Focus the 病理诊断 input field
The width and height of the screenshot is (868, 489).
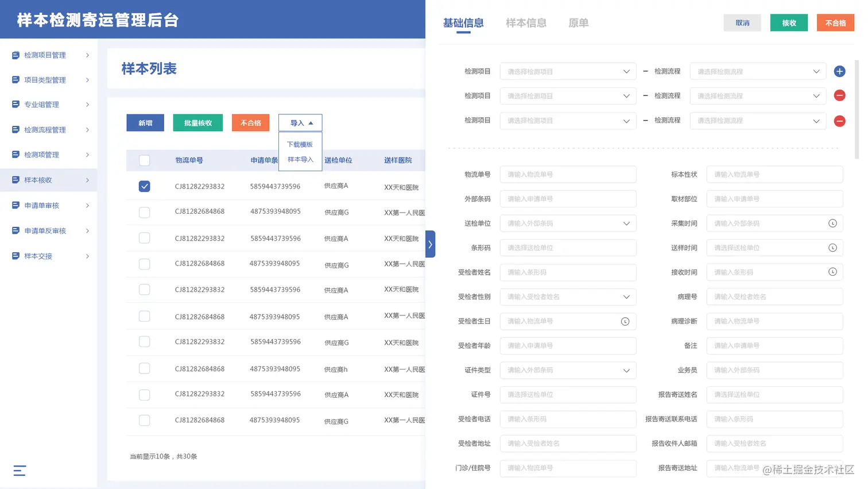coord(774,321)
